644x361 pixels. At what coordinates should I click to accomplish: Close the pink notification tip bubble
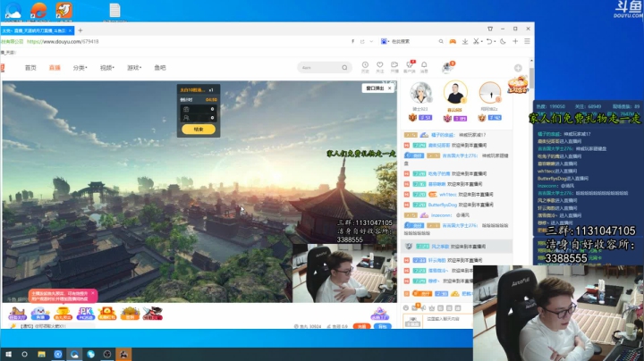point(93,293)
